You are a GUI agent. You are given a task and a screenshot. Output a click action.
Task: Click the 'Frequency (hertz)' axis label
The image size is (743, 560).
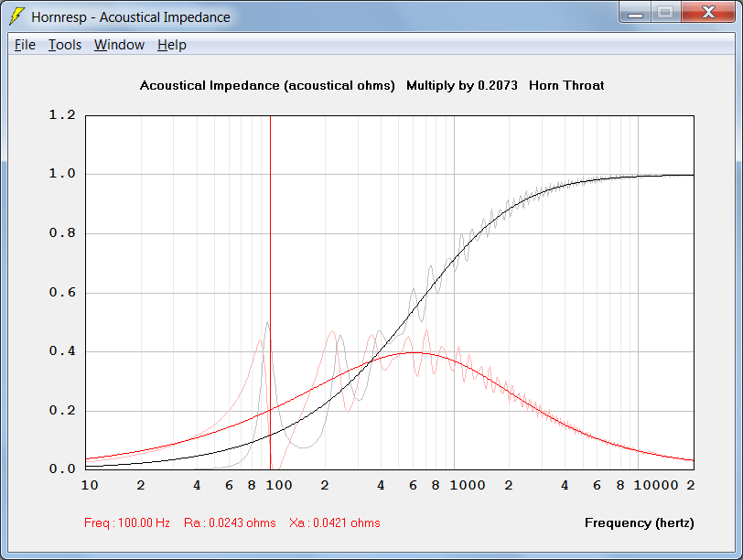pos(639,523)
